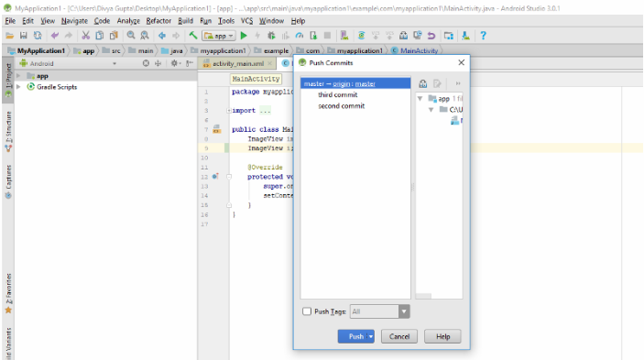Click the Forward navigation arrow icon
This screenshot has width=644, height=360.
[x=176, y=36]
